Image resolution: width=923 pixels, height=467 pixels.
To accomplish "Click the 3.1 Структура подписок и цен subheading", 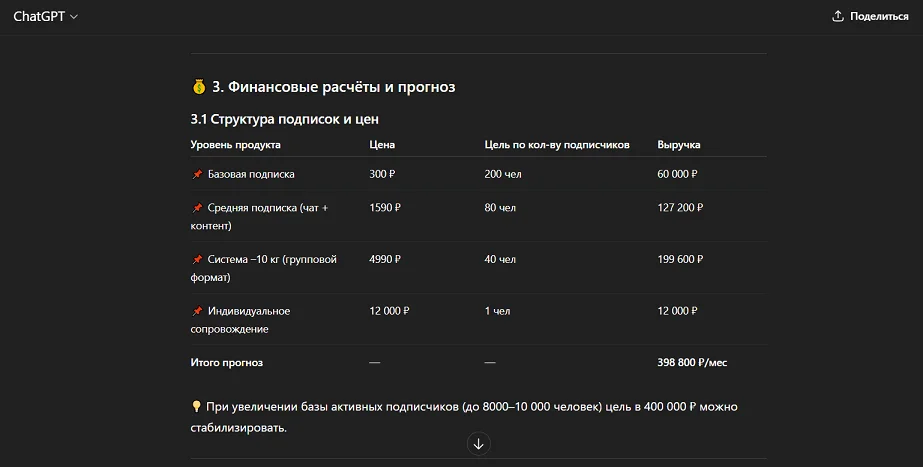I will (x=284, y=119).
